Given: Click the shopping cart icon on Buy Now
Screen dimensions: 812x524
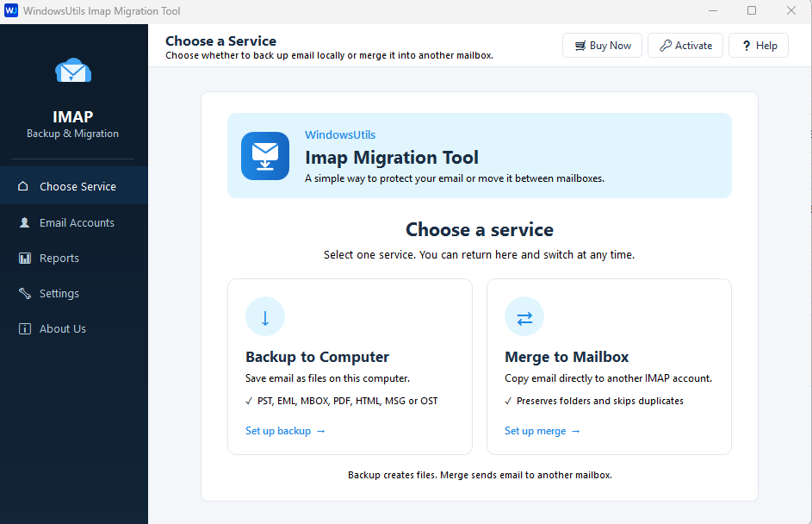Looking at the screenshot, I should coord(580,46).
